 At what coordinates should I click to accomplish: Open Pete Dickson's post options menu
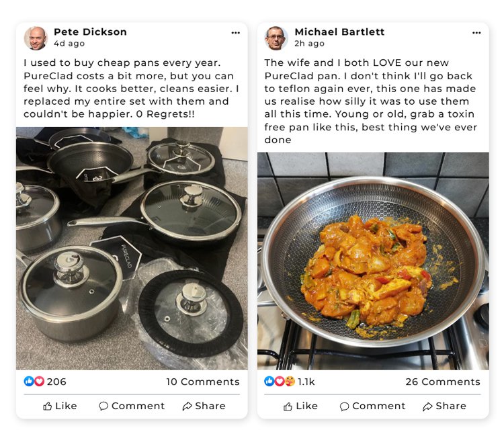coord(235,32)
